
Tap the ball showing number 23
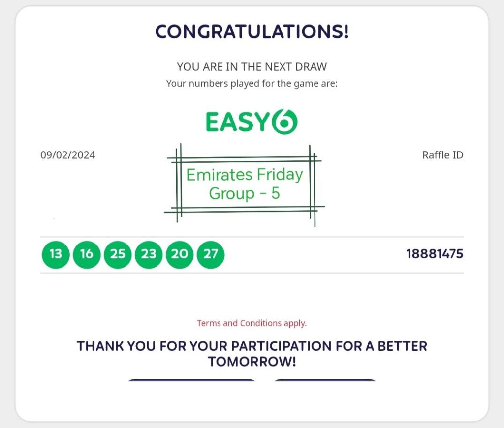149,254
